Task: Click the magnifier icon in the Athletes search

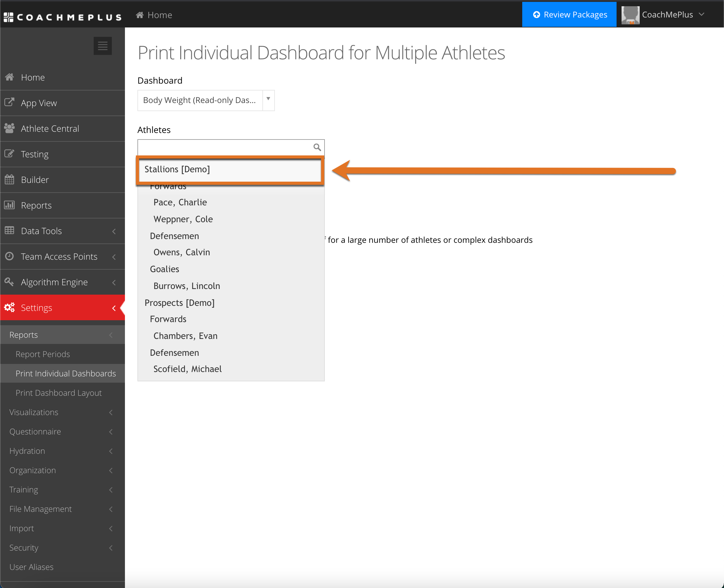Action: 317,147
